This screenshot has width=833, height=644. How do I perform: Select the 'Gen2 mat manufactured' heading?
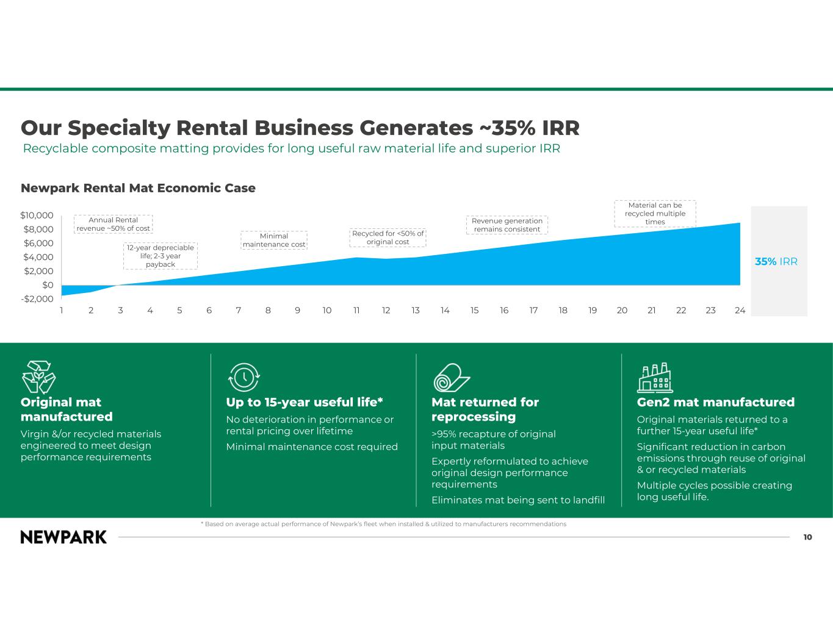point(716,402)
